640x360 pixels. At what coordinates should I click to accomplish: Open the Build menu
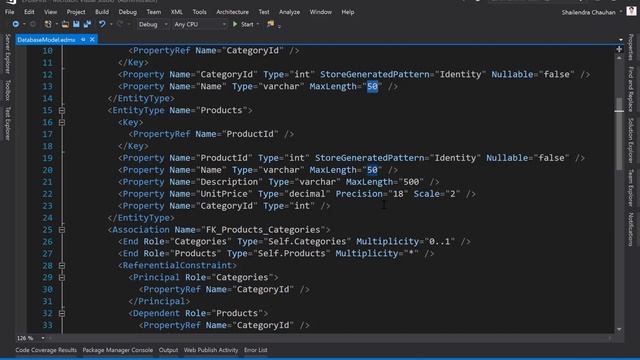click(x=102, y=12)
